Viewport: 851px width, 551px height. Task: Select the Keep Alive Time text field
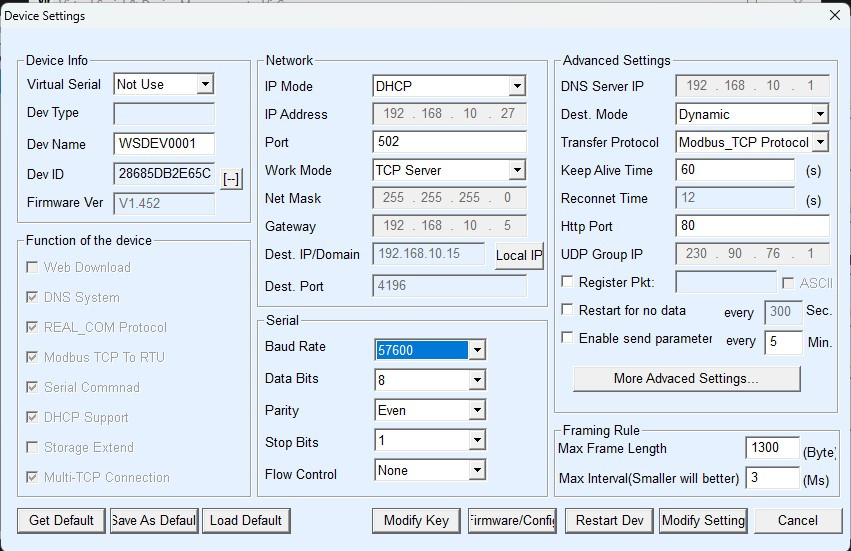click(x=735, y=171)
